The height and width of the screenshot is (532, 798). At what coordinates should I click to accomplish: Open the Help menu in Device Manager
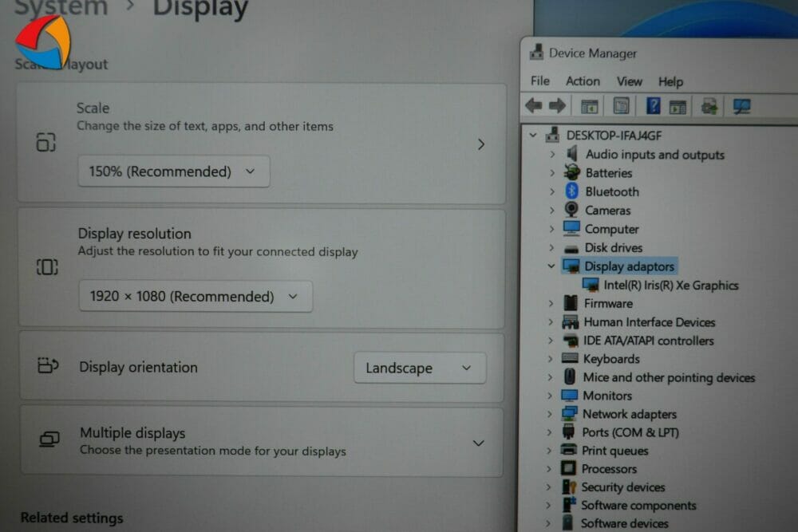click(x=671, y=82)
